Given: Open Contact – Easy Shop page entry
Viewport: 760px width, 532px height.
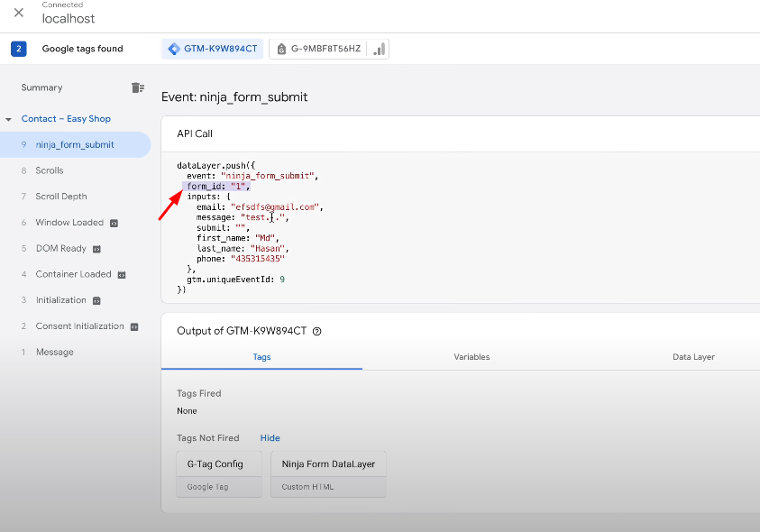Looking at the screenshot, I should click(x=66, y=119).
